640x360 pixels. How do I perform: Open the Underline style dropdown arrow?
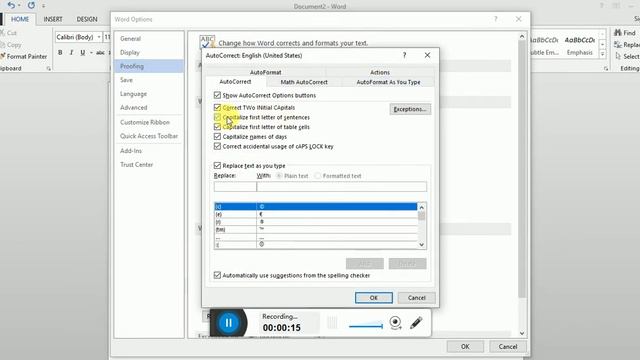click(91, 53)
